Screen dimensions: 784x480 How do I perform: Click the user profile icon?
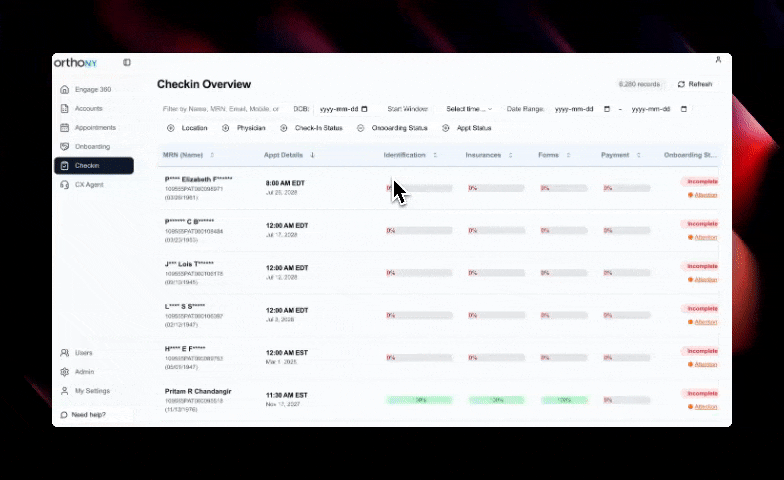point(718,61)
